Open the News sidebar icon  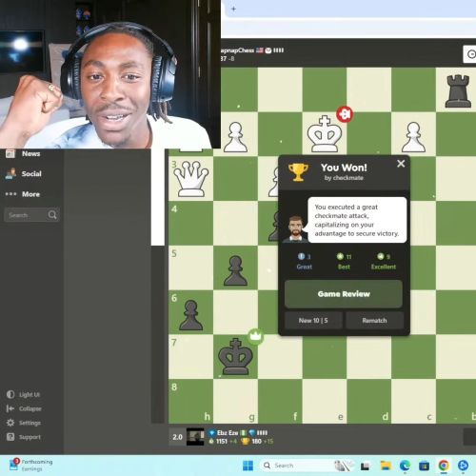10,153
